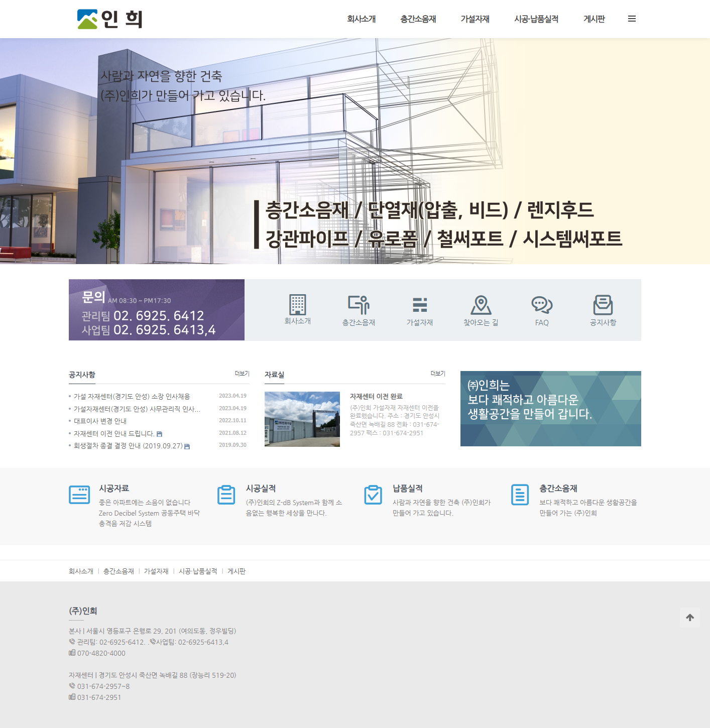The image size is (710, 728).
Task: Open 층간소음재 in the top navigation
Action: coord(418,19)
